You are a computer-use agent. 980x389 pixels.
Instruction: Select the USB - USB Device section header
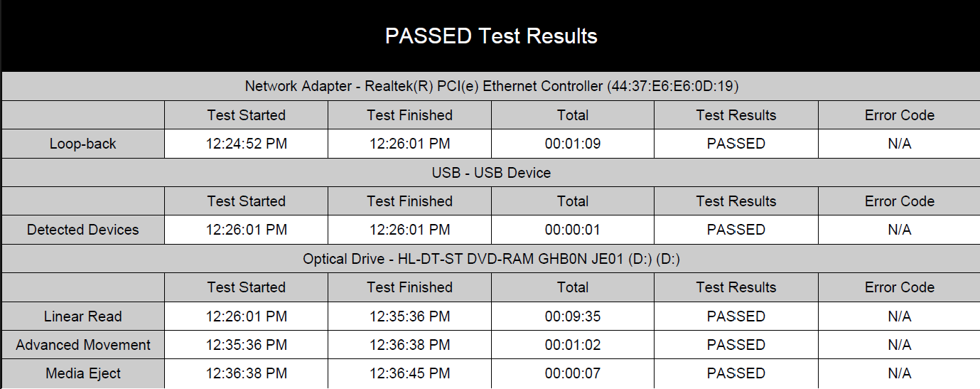click(x=491, y=173)
